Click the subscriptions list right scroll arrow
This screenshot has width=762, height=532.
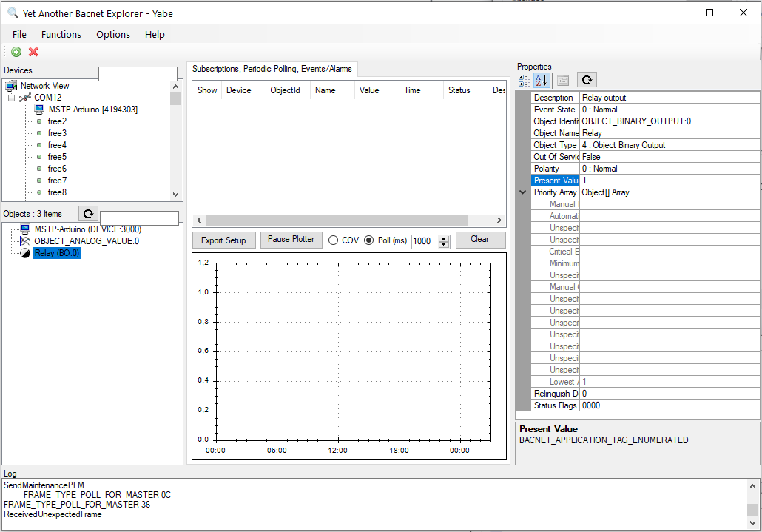point(499,220)
